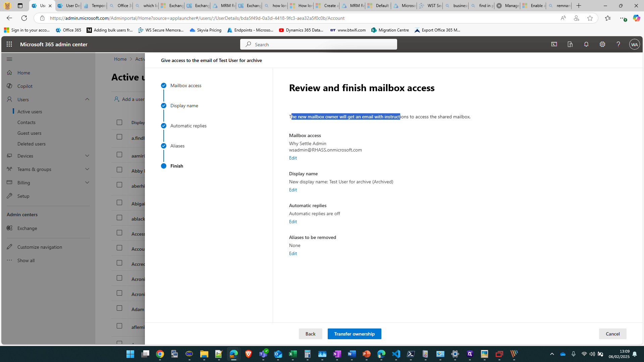Screen dimensions: 644x362
Task: Select Guest users in navigation
Action: coord(29,133)
